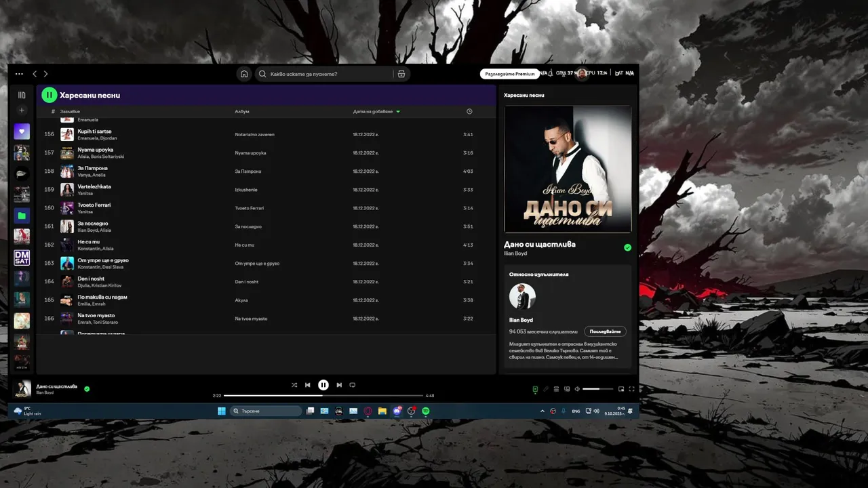Open the artist link Yanitsa under Vartelezhkata

85,193
